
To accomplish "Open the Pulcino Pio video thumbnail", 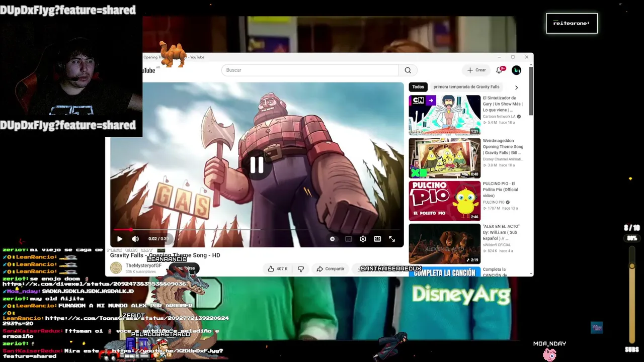I will [x=445, y=201].
